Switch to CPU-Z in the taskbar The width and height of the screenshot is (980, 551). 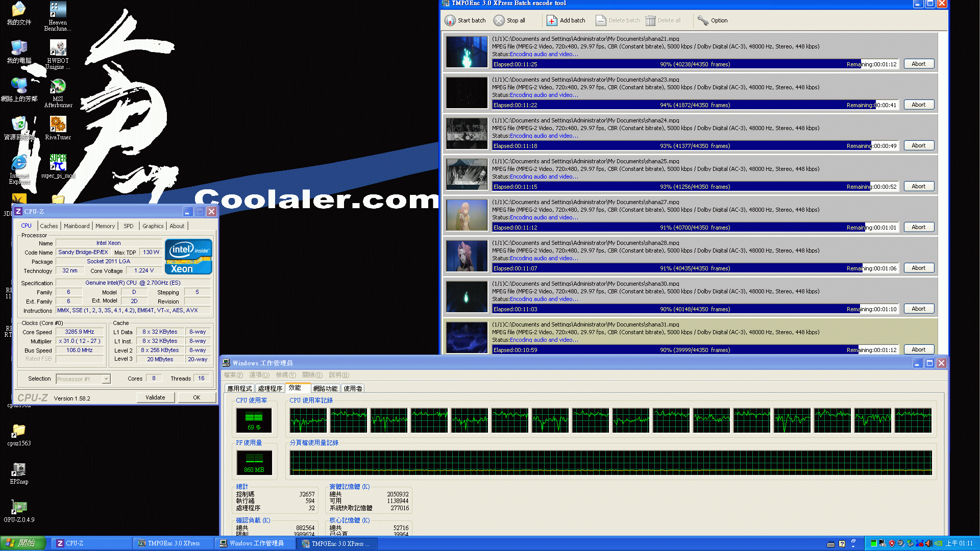[92, 543]
